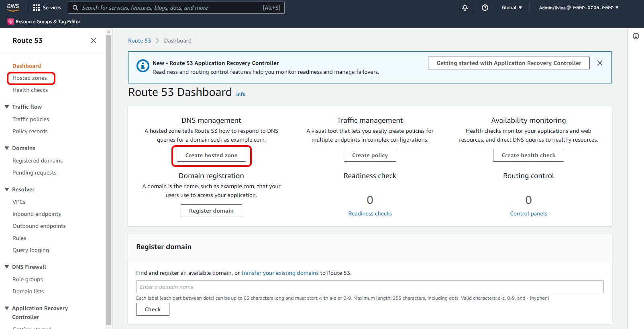Collapse the Domains section

point(7,148)
